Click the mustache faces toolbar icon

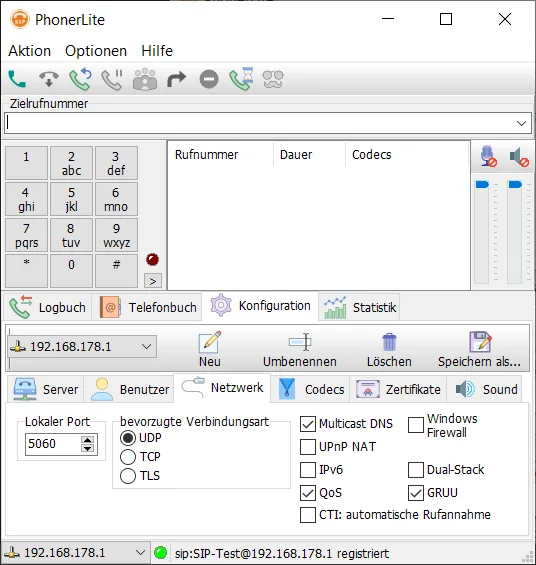point(273,79)
